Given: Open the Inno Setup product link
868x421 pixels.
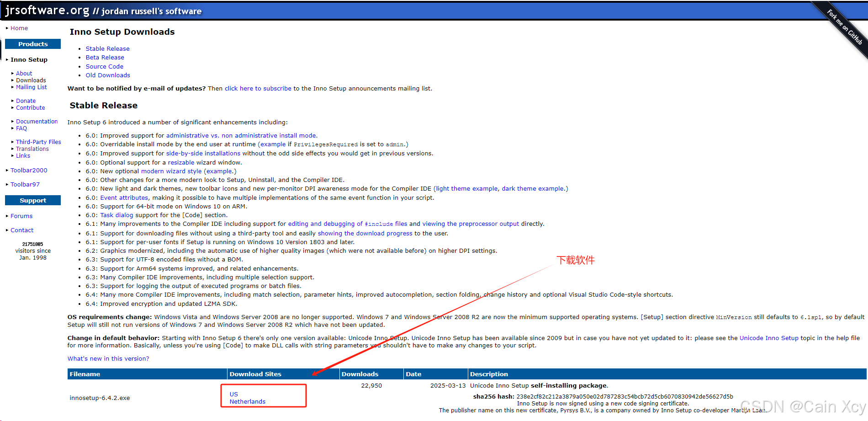Looking at the screenshot, I should [29, 60].
